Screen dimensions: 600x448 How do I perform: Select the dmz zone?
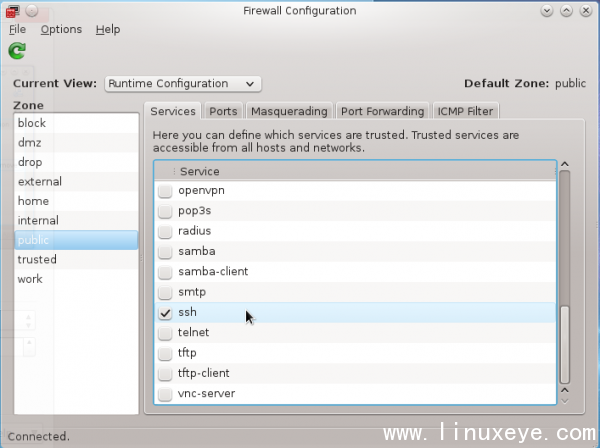click(76, 143)
